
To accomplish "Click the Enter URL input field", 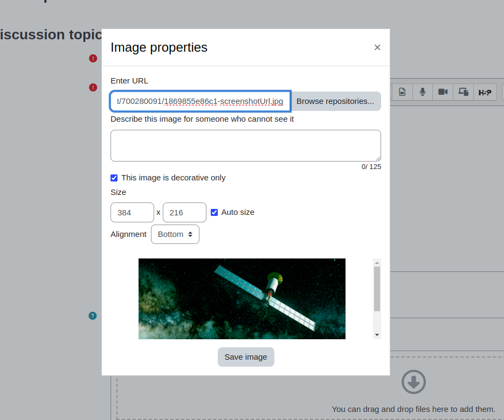I will click(200, 101).
